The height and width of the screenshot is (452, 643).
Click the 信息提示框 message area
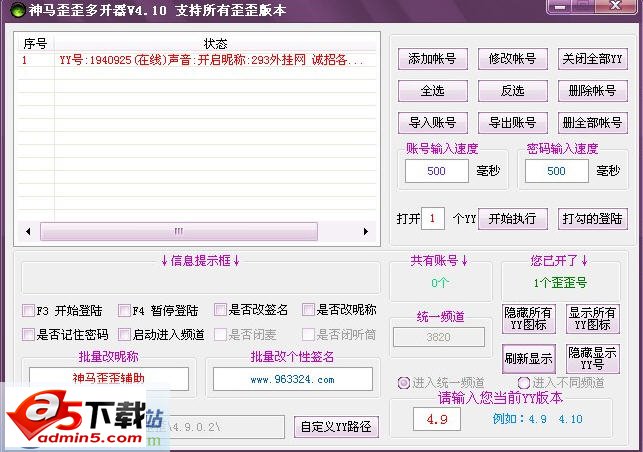pyautogui.click(x=201, y=279)
